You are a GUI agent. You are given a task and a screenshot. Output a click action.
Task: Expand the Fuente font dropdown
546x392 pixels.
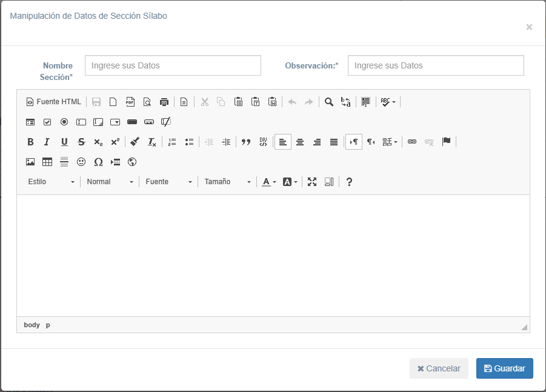click(x=168, y=182)
